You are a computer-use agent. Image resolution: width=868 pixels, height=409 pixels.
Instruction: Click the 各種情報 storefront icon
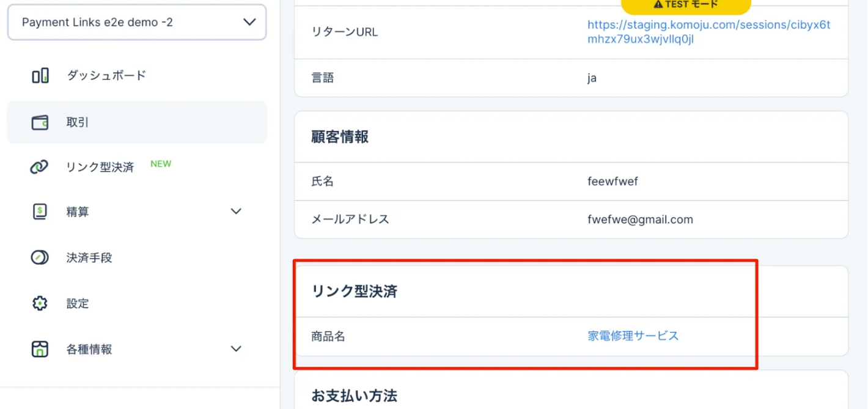click(40, 349)
